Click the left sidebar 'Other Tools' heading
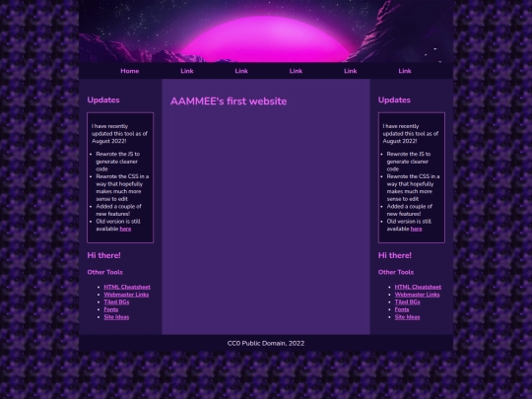 coord(104,272)
